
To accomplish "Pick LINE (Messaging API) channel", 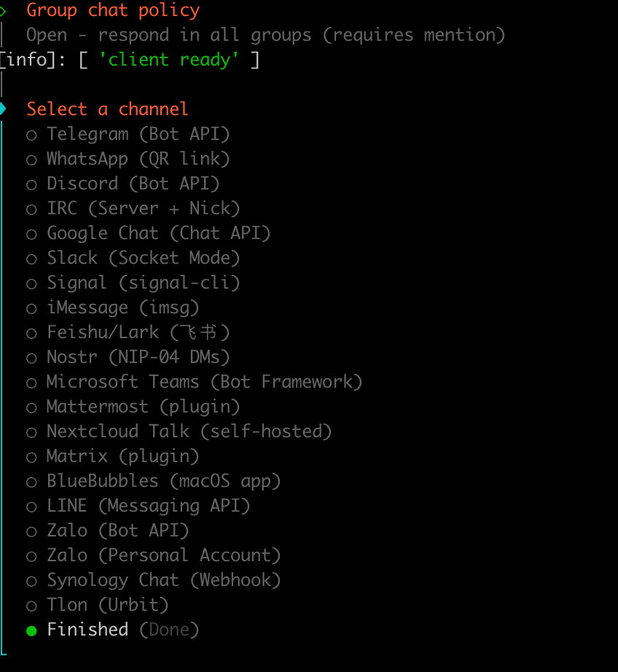I will point(31,507).
